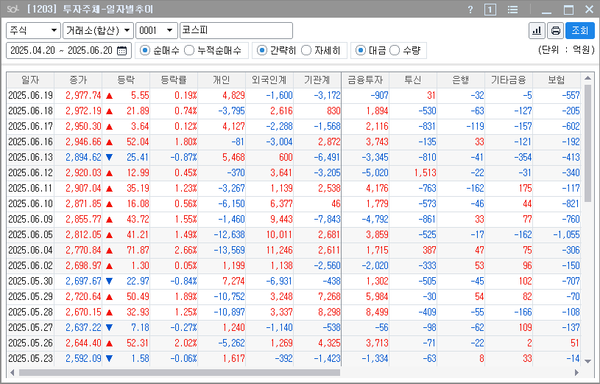
Task: Click the horizontal scrollbar right arrow
Action: point(577,373)
